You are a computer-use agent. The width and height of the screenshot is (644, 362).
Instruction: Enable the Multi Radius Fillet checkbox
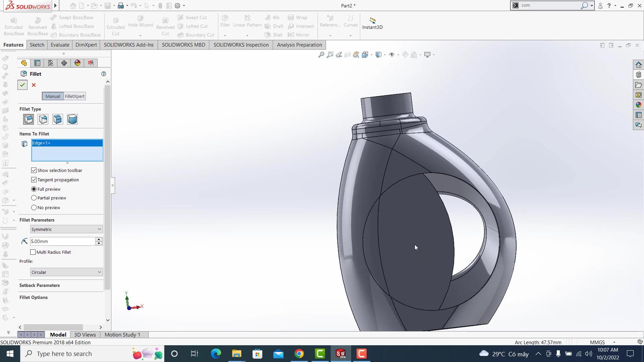(x=33, y=252)
